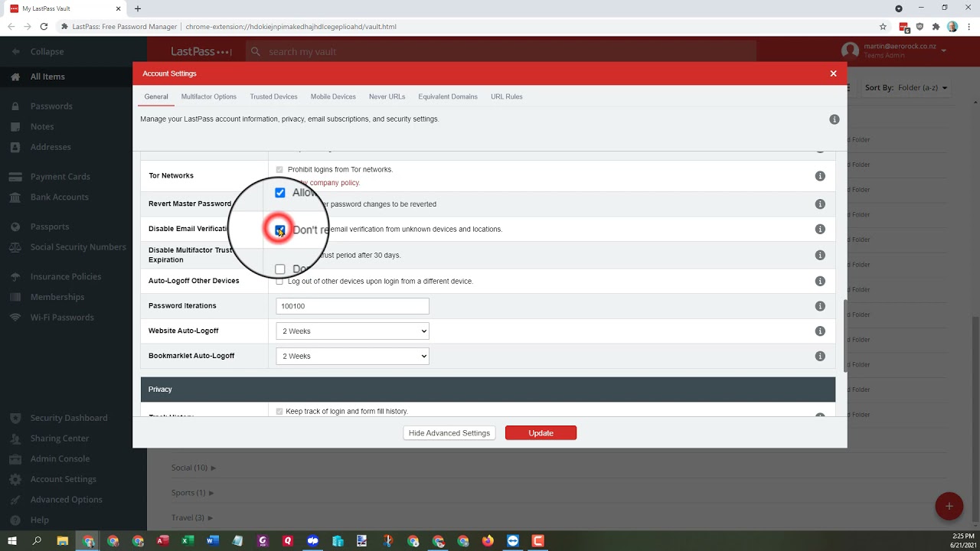The width and height of the screenshot is (980, 551).
Task: Open the Security Dashboard
Action: click(x=59, y=418)
